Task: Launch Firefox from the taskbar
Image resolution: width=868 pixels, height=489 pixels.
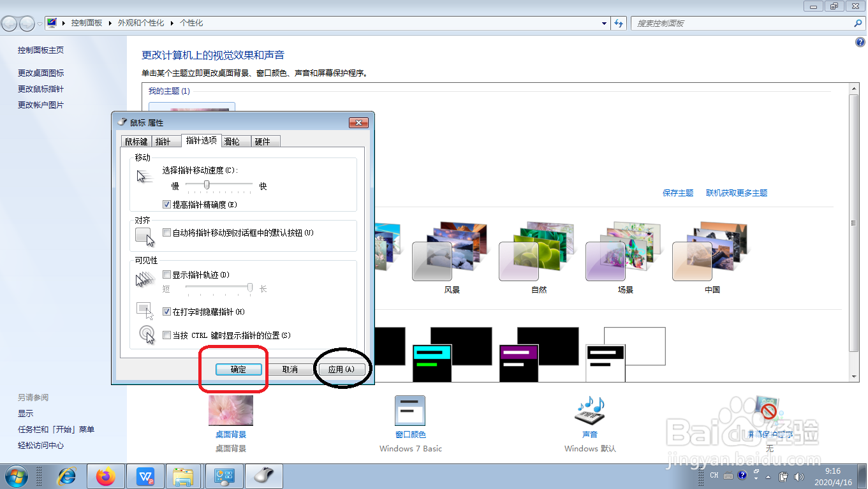Action: click(106, 476)
